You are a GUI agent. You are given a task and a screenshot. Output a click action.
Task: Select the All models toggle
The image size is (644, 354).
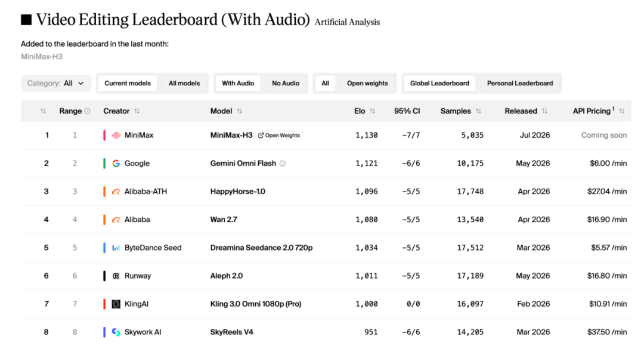click(x=184, y=83)
